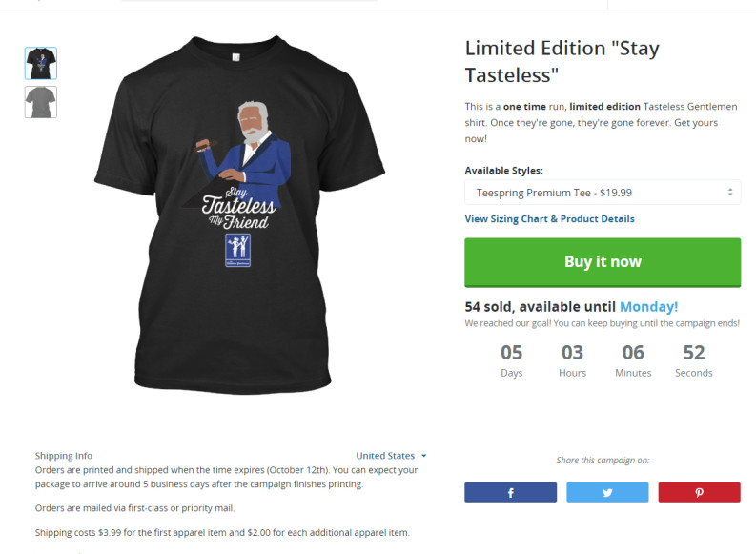The height and width of the screenshot is (554, 756).
Task: Click the Hours countdown value
Action: pyautogui.click(x=572, y=353)
